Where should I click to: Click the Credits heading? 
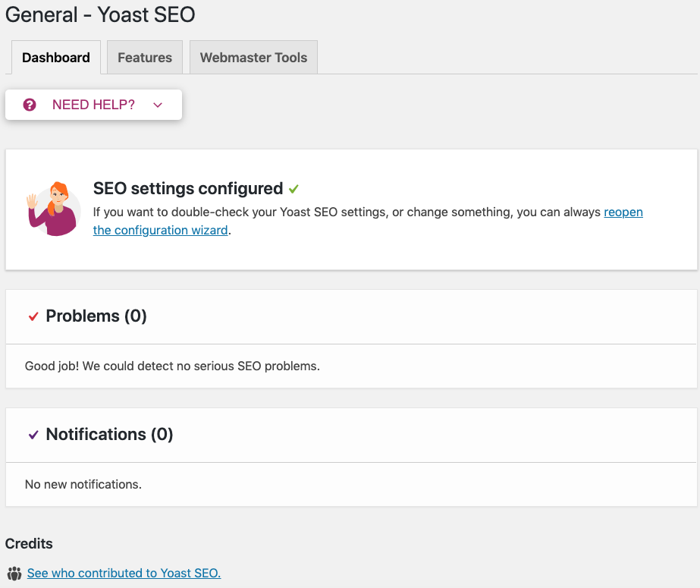29,544
